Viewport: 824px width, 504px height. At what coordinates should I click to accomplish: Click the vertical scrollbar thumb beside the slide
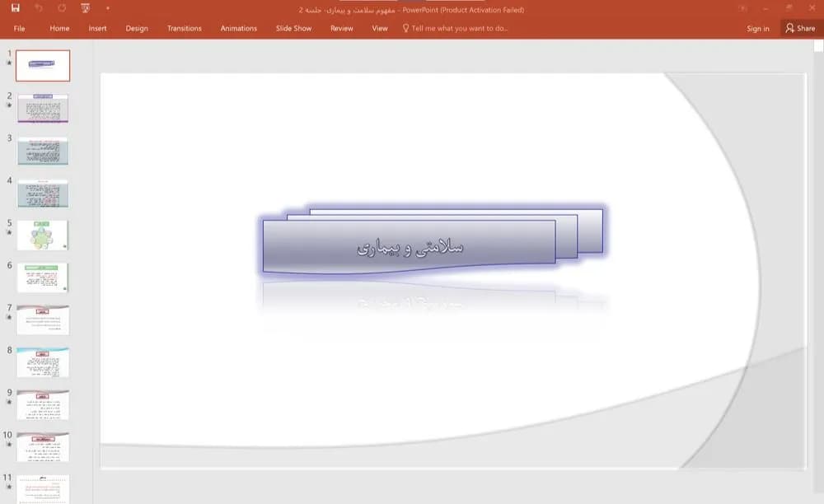(x=818, y=46)
